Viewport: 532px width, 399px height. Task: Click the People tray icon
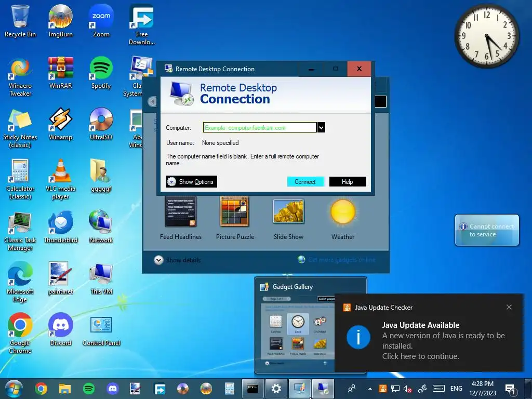(x=352, y=389)
